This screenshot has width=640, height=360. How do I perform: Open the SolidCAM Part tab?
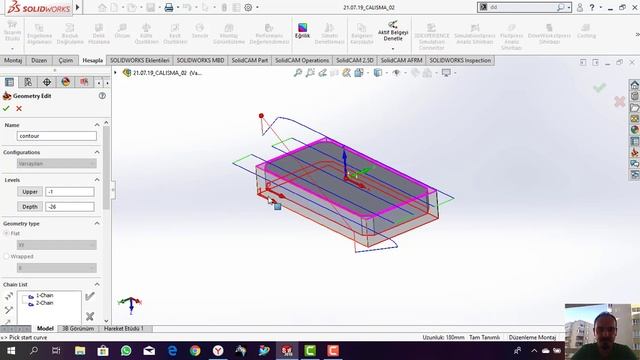coord(250,60)
